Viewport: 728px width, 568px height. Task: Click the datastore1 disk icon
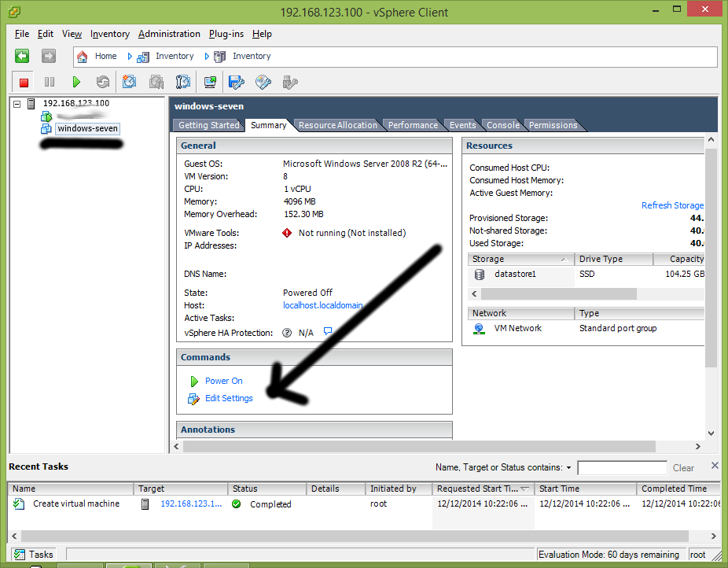[x=479, y=274]
